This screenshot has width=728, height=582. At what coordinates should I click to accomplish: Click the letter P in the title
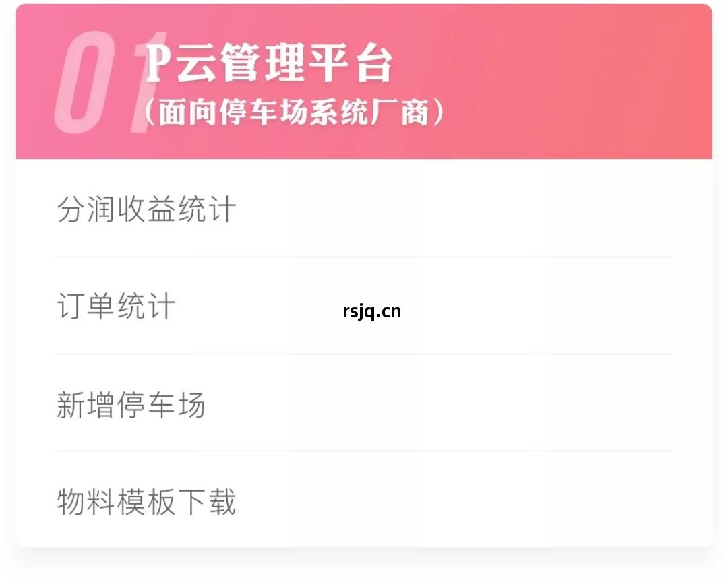click(x=158, y=65)
